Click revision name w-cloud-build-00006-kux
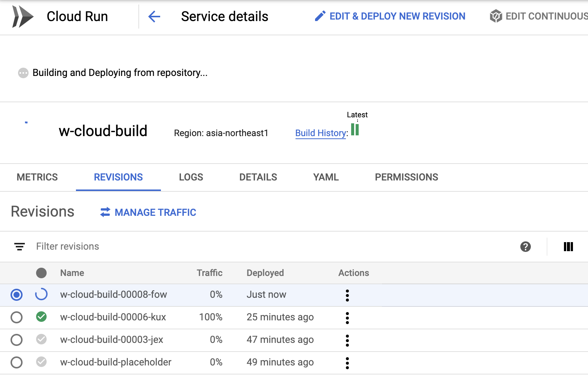588x382 pixels. coord(113,317)
